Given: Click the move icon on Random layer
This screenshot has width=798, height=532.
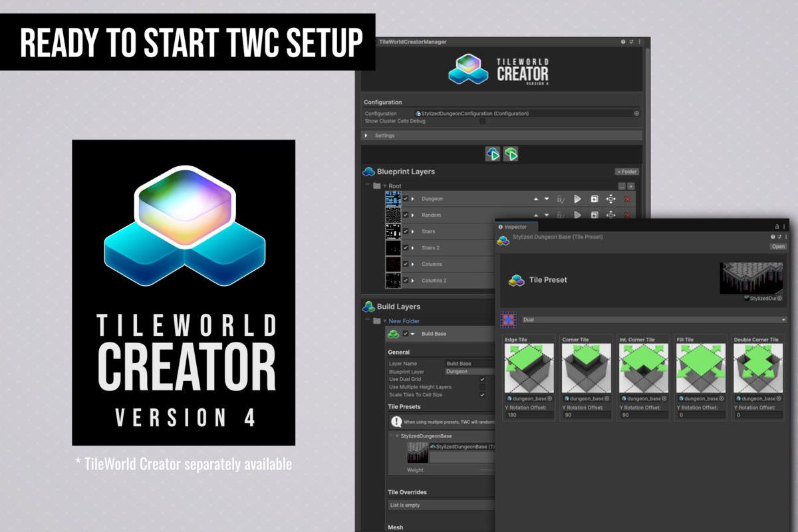Looking at the screenshot, I should (x=610, y=215).
